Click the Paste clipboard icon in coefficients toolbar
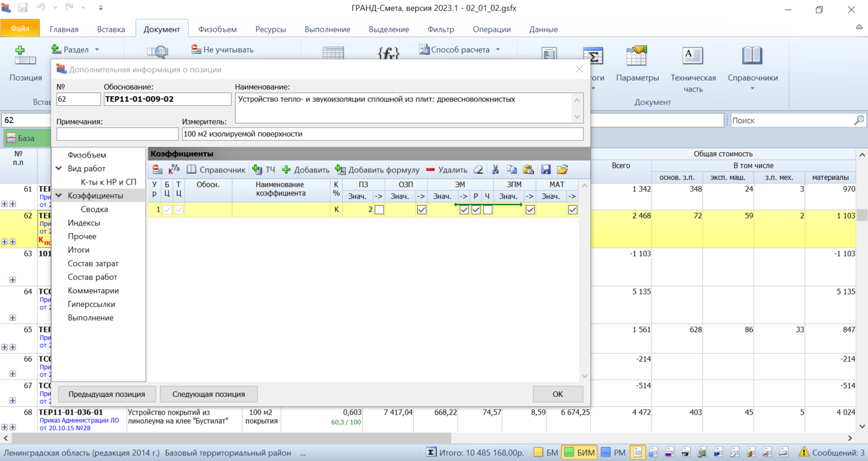868x461 pixels. coord(528,169)
